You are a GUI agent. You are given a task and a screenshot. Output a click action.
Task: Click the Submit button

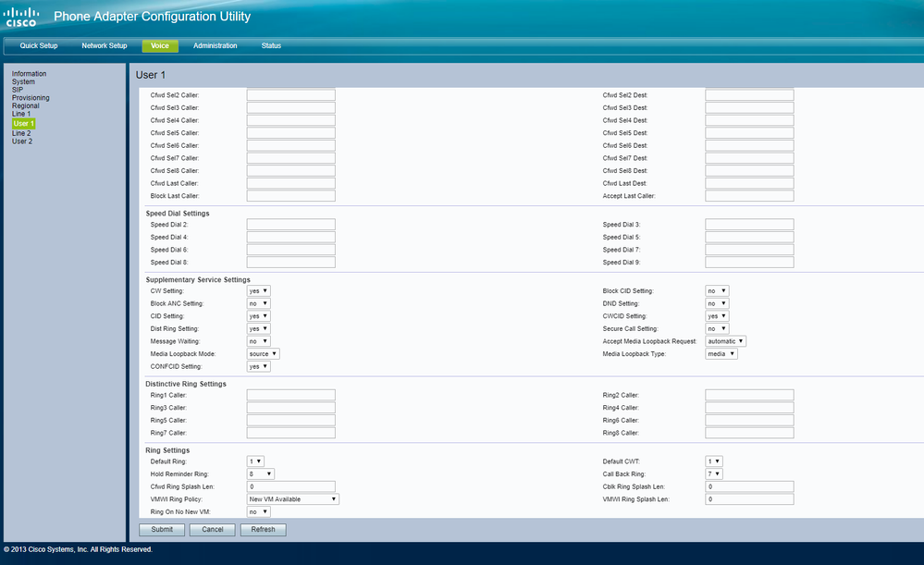click(x=162, y=530)
